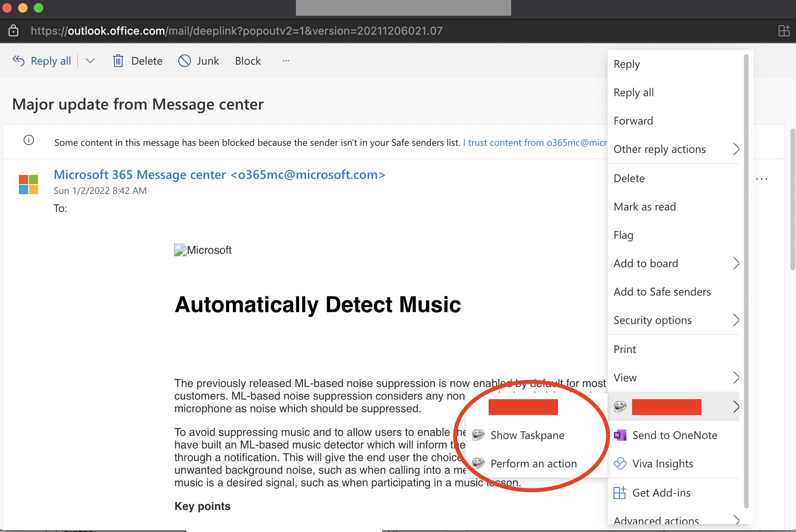796x532 pixels.
Task: Select Mark as read menu entry
Action: click(x=645, y=206)
